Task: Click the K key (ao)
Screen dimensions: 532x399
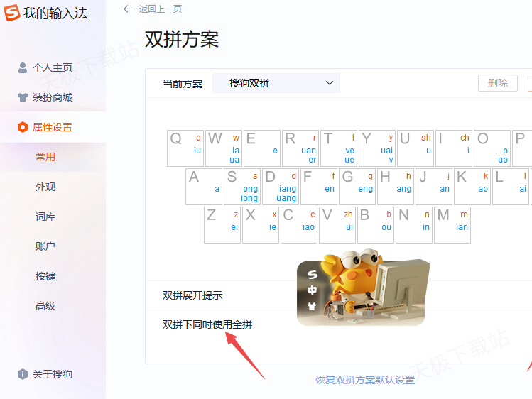Action: tap(472, 187)
